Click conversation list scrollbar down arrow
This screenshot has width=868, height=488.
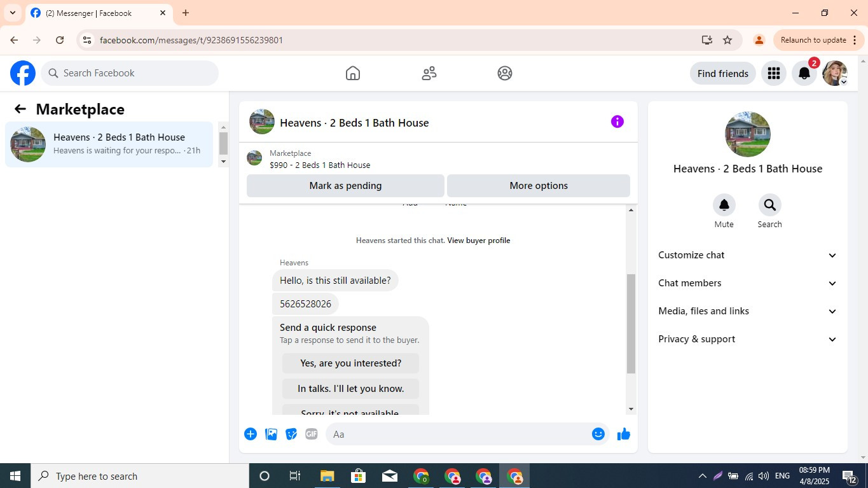coord(223,162)
